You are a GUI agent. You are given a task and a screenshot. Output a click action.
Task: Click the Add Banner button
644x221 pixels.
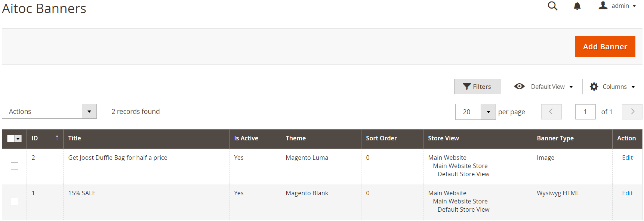[x=605, y=47]
